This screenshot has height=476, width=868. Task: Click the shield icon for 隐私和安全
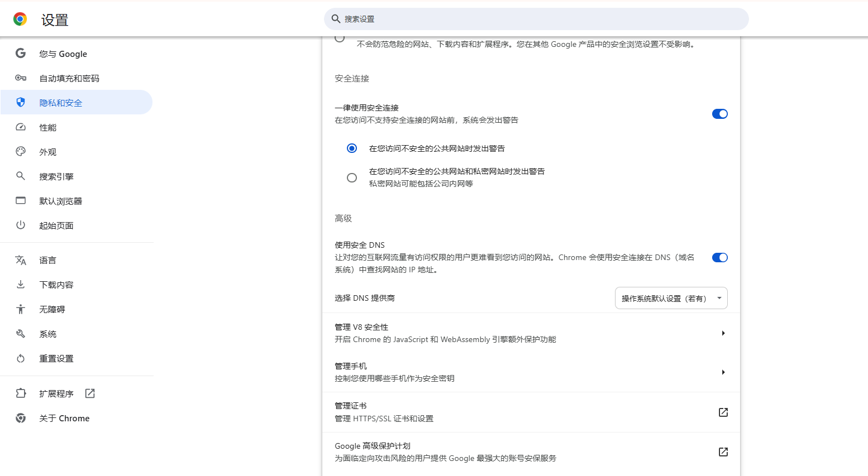(21, 102)
